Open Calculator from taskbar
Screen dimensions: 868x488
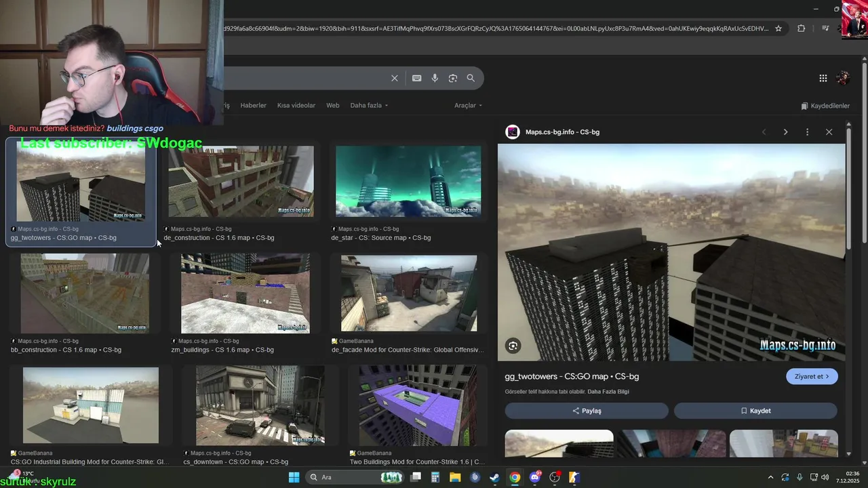pyautogui.click(x=435, y=477)
